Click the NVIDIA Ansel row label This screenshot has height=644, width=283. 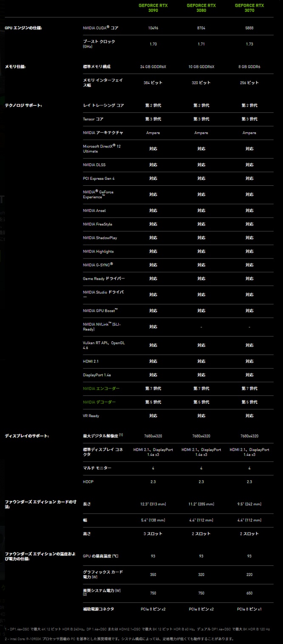point(94,210)
